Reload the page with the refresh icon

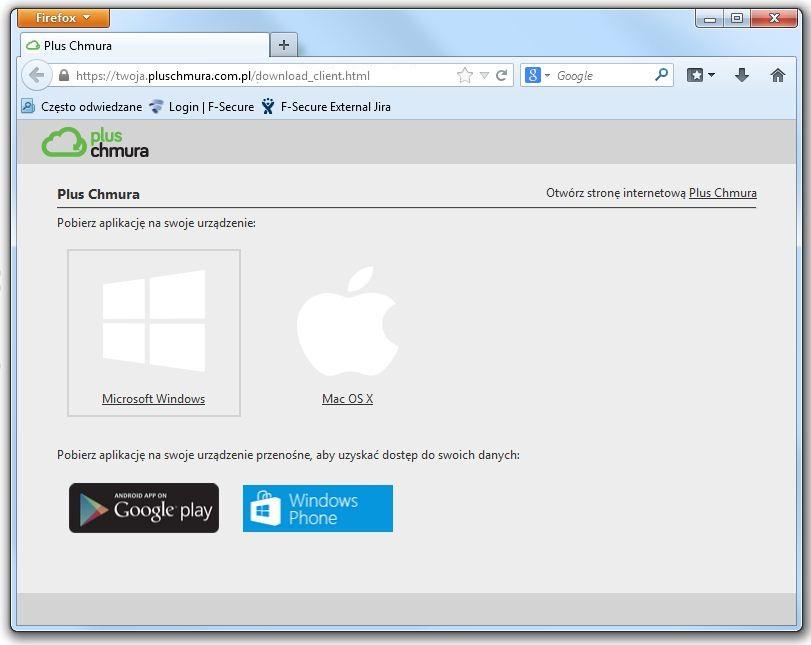501,76
